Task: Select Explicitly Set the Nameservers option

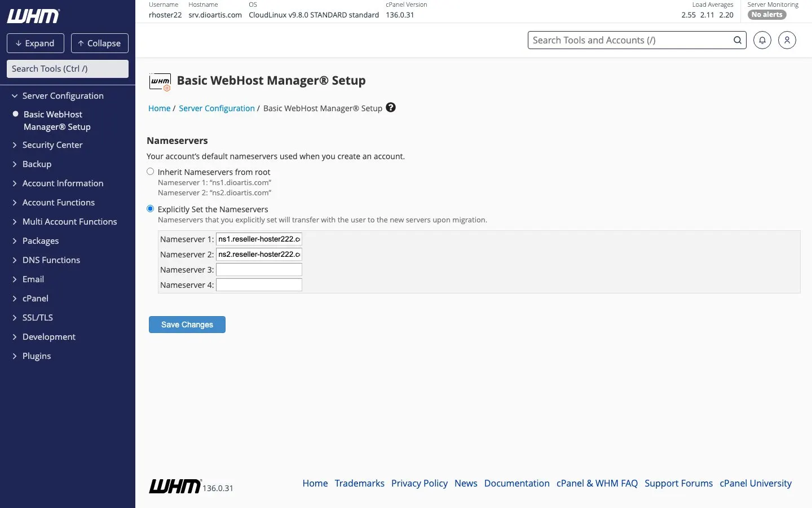Action: coord(150,209)
